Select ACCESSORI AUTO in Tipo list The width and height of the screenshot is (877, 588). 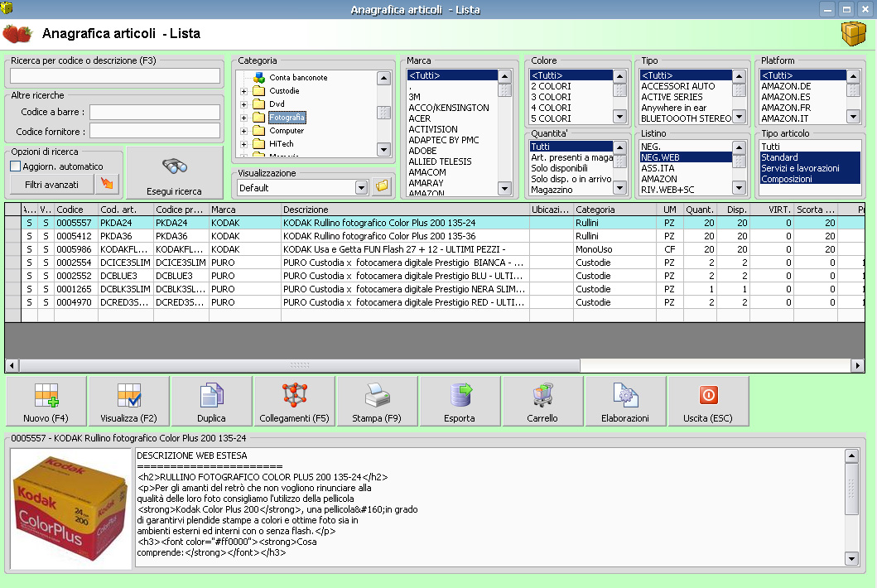tap(686, 86)
